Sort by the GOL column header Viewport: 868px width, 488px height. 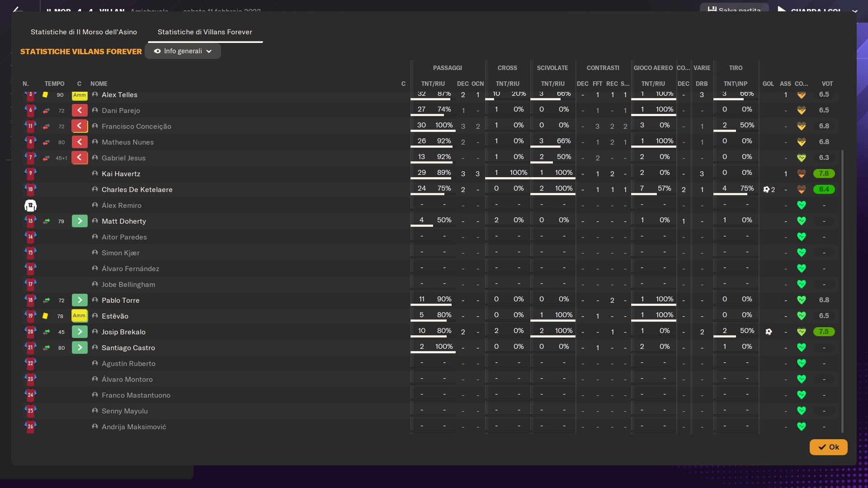click(768, 84)
